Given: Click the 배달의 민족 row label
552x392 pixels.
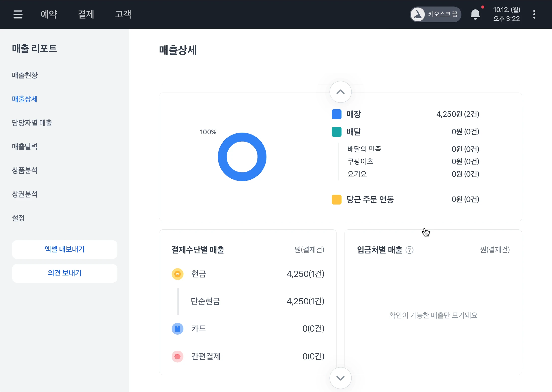Looking at the screenshot, I should (x=364, y=149).
